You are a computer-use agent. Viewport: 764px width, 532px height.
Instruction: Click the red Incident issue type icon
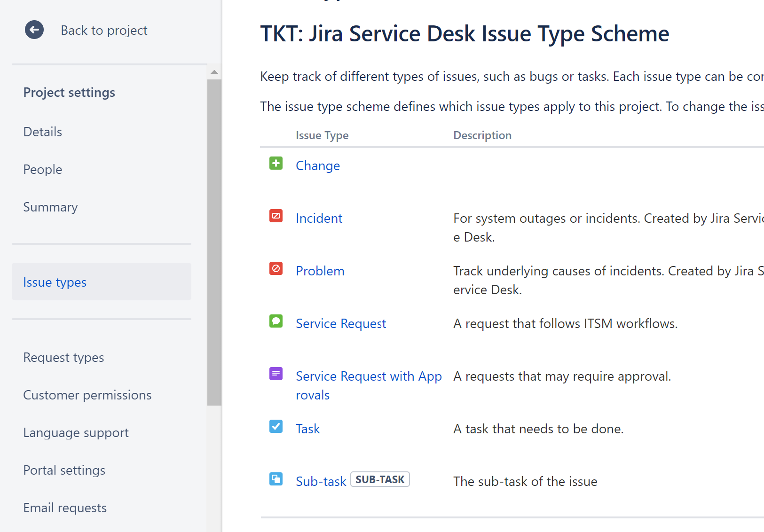pos(276,216)
